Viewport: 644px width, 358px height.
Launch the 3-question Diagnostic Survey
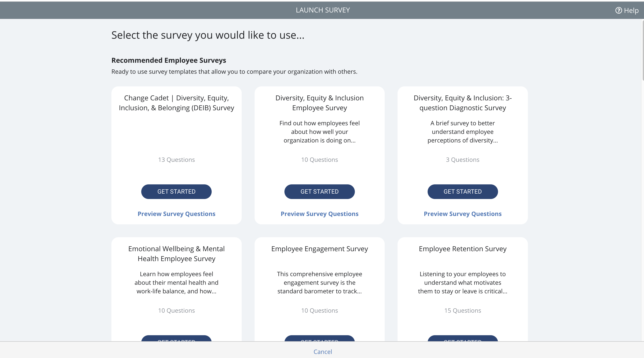[x=463, y=192]
